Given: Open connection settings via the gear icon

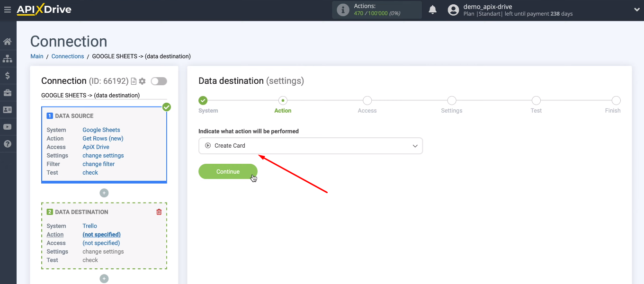Looking at the screenshot, I should pos(142,81).
